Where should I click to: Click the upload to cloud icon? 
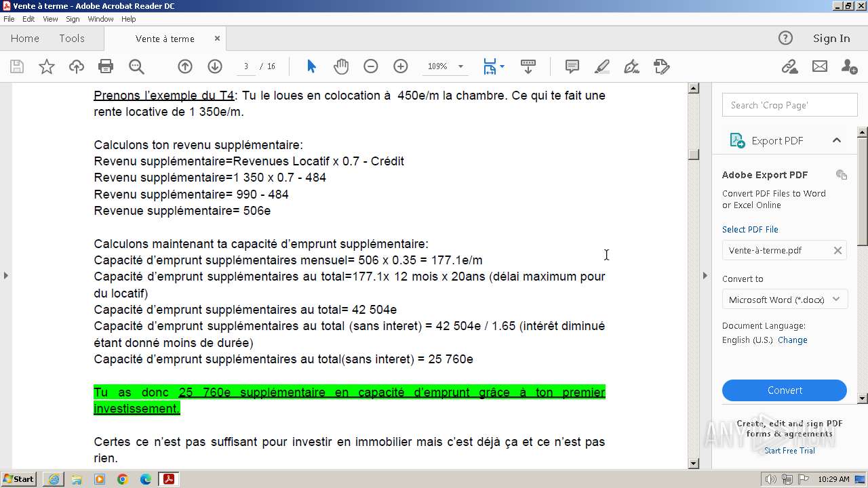point(77,66)
